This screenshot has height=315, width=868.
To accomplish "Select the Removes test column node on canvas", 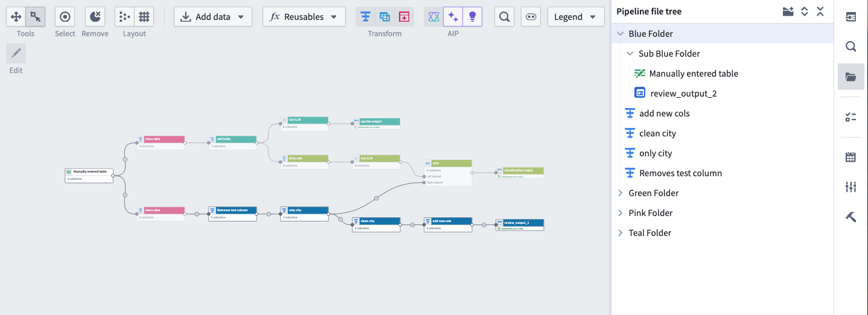I will pyautogui.click(x=232, y=214).
